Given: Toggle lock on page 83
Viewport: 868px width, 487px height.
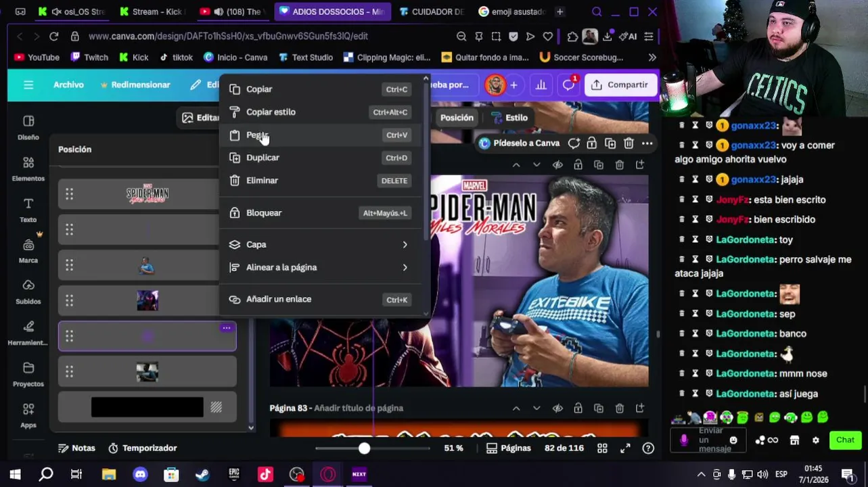Looking at the screenshot, I should pos(578,409).
